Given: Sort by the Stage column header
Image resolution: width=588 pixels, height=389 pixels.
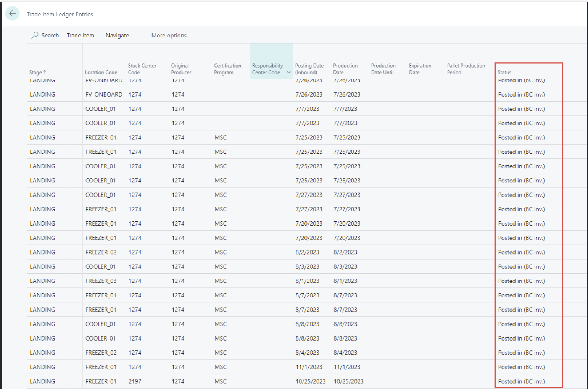Looking at the screenshot, I should [x=37, y=72].
